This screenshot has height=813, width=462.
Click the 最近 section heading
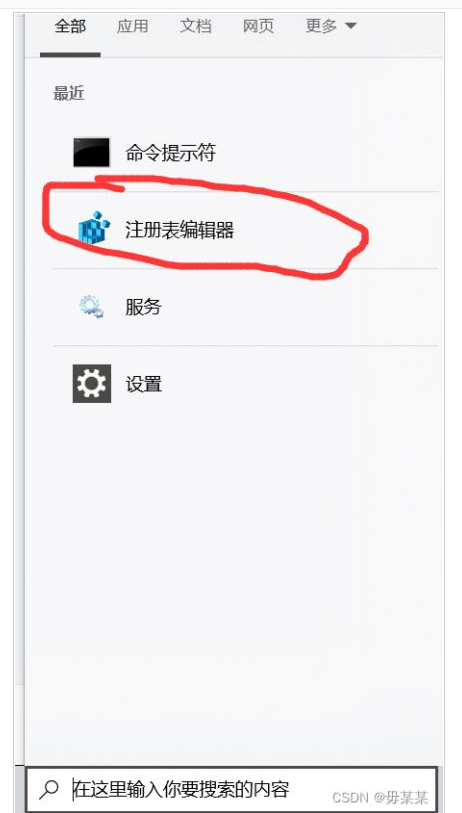(69, 94)
